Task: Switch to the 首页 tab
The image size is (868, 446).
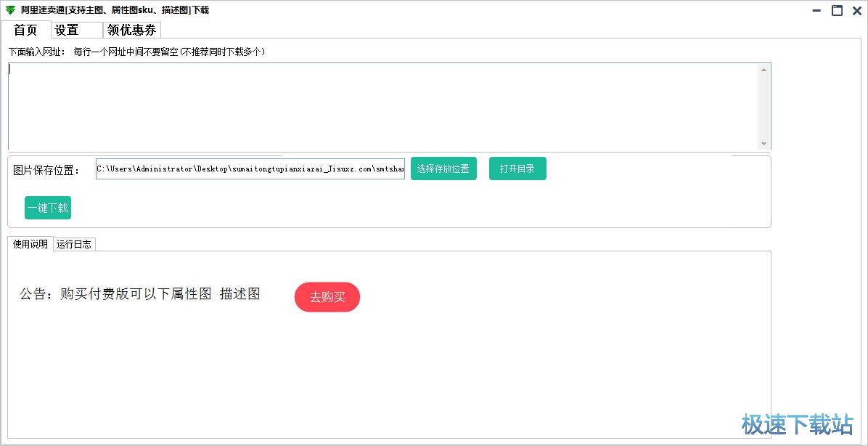Action: (25, 30)
